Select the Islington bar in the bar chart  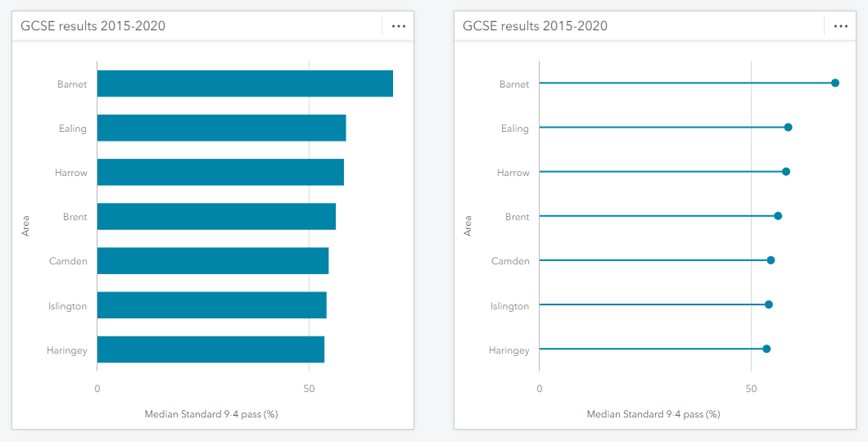point(211,304)
